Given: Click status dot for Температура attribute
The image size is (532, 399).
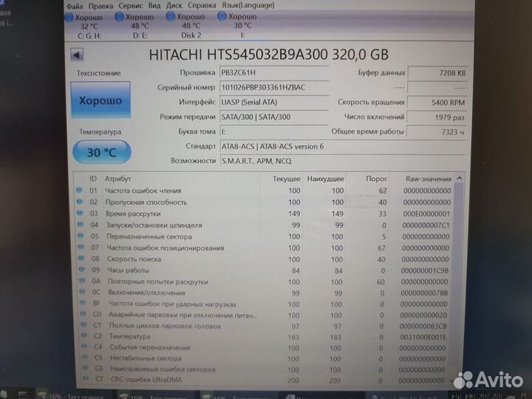Looking at the screenshot, I should [x=83, y=336].
